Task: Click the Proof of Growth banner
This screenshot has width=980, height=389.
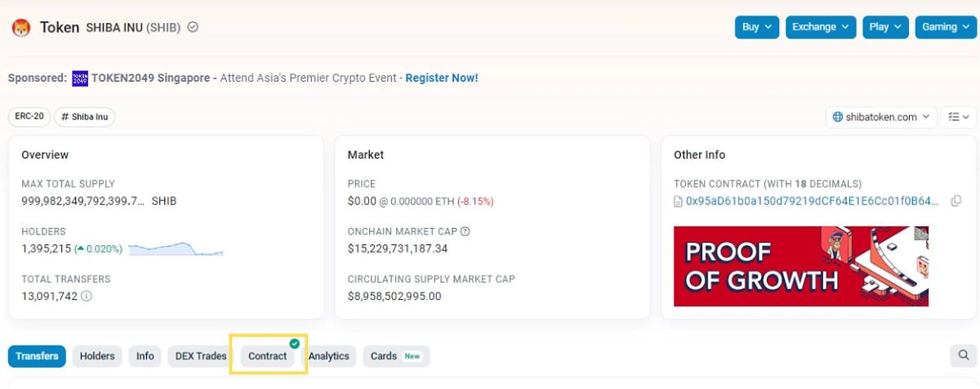Action: pyautogui.click(x=801, y=266)
